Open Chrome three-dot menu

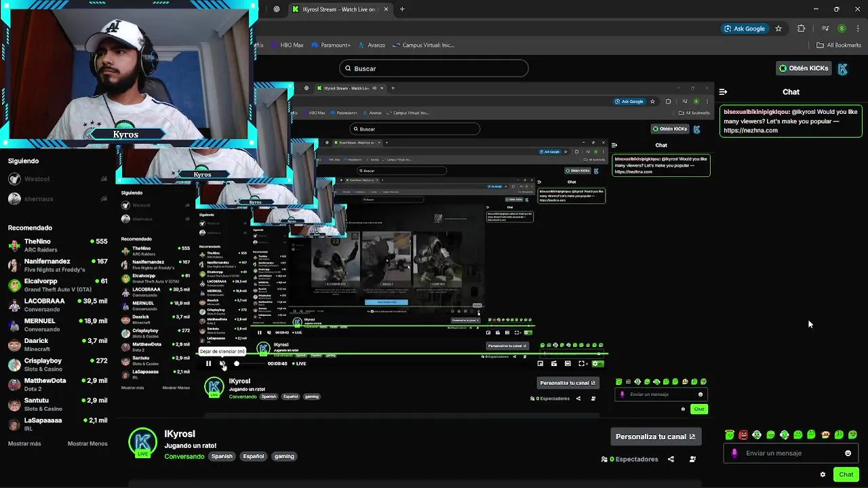856,28
